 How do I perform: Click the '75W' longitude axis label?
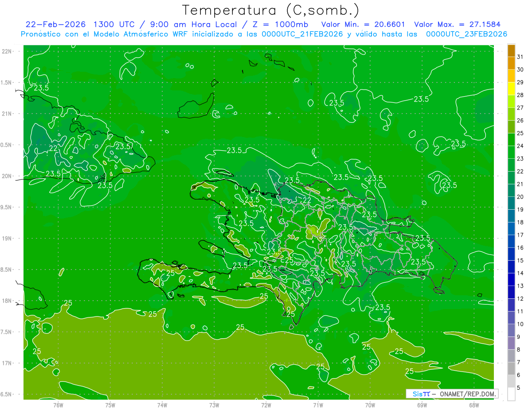pyautogui.click(x=110, y=405)
